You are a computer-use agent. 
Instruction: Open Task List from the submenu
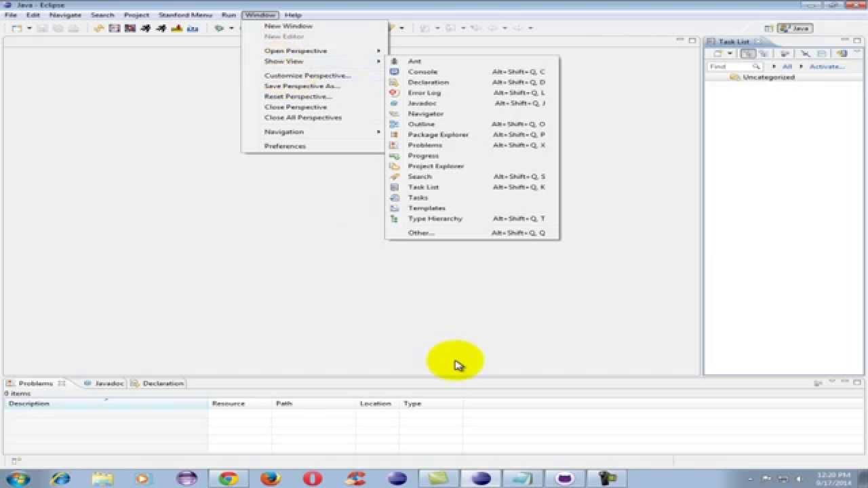click(x=471, y=187)
